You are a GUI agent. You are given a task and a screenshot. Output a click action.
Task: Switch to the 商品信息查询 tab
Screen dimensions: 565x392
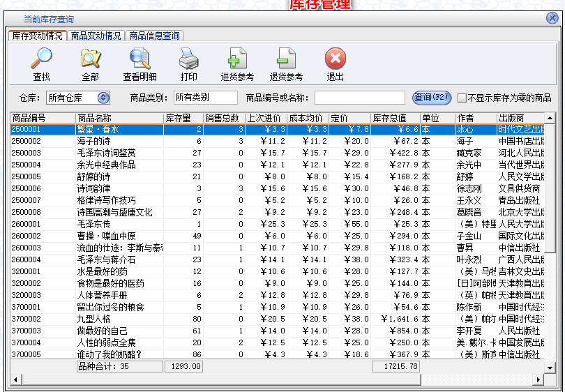point(155,36)
